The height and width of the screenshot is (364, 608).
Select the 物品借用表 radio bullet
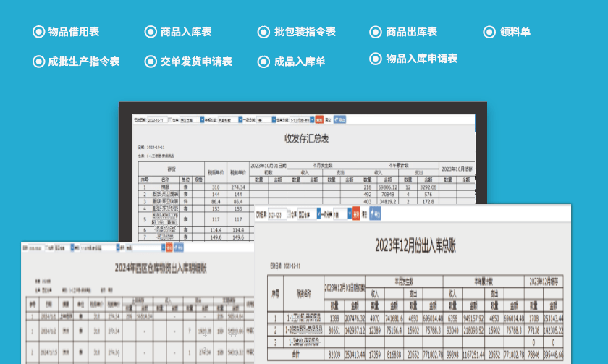38,32
